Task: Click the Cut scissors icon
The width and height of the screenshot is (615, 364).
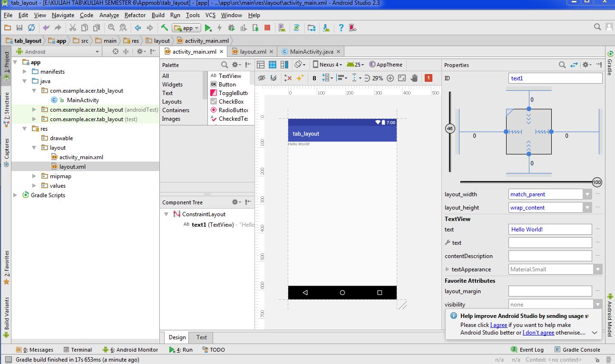Action: click(73, 28)
